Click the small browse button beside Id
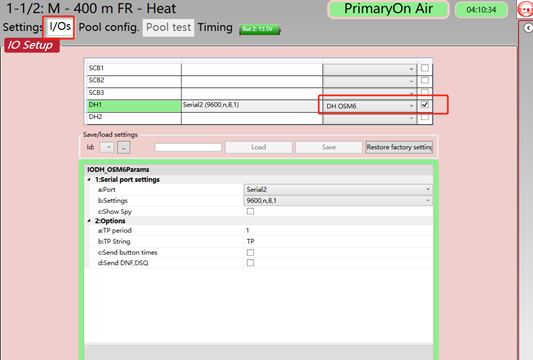The image size is (533, 360). 123,148
